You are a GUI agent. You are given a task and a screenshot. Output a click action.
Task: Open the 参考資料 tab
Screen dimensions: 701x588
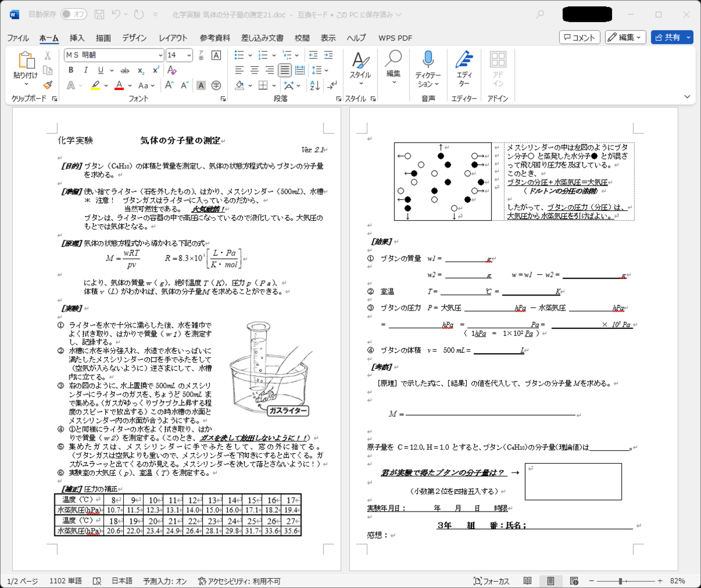point(214,38)
